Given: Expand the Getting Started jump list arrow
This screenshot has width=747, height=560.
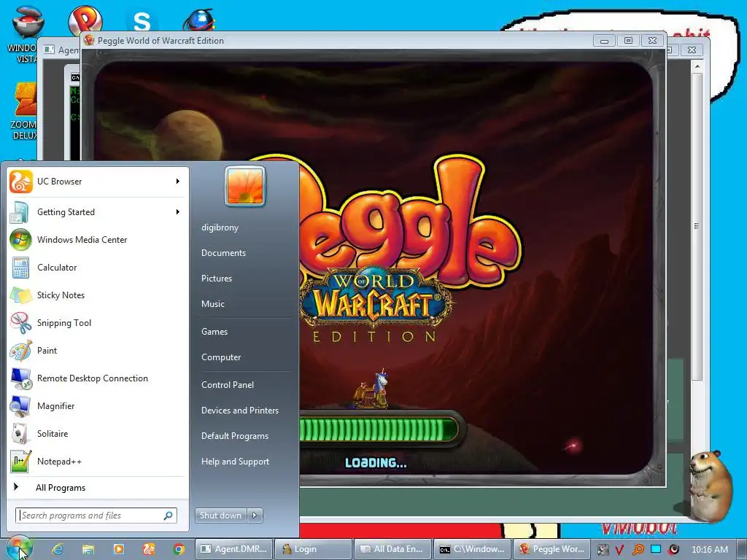Looking at the screenshot, I should pos(178,212).
